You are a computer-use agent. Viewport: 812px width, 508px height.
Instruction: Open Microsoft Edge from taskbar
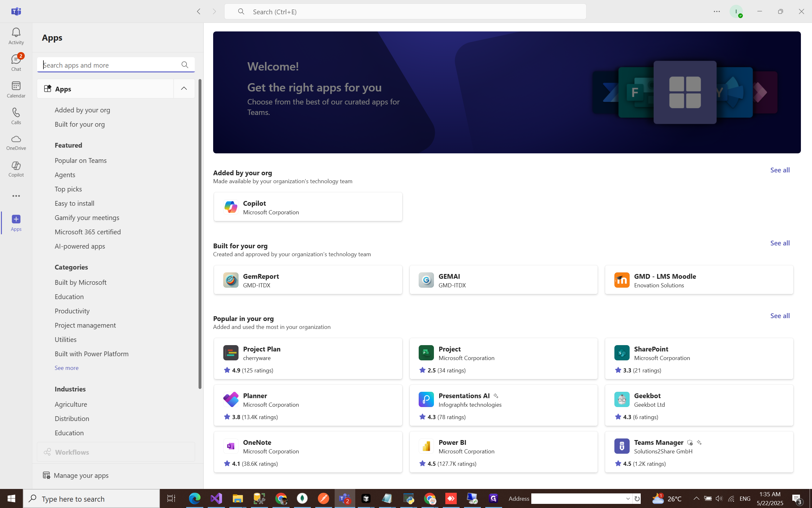(x=194, y=498)
